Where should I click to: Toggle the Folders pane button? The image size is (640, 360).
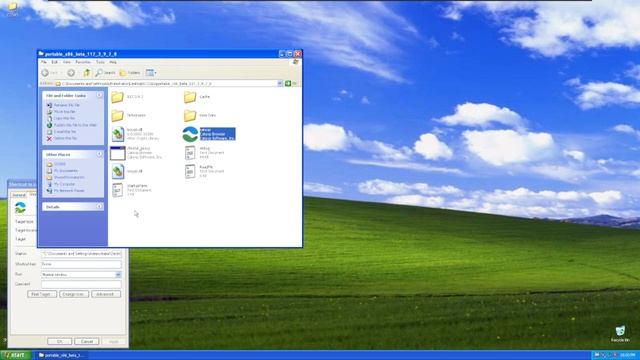point(130,73)
